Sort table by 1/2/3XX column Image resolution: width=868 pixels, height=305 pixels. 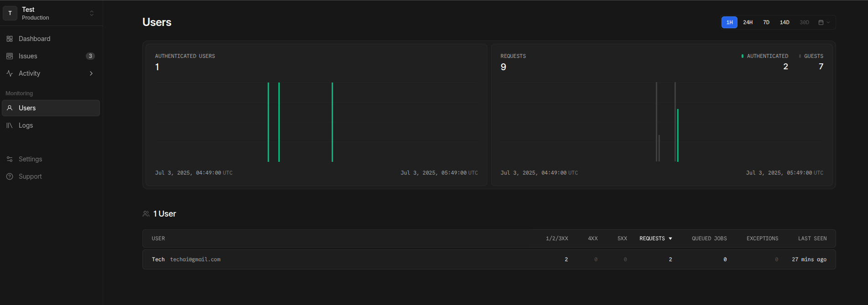[x=557, y=238]
